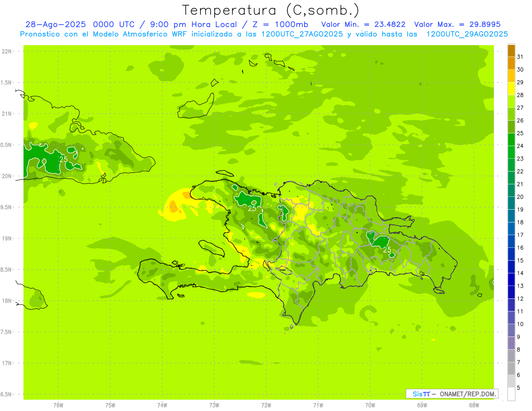Pick the purple 9–10 legend color swatch

(511, 330)
